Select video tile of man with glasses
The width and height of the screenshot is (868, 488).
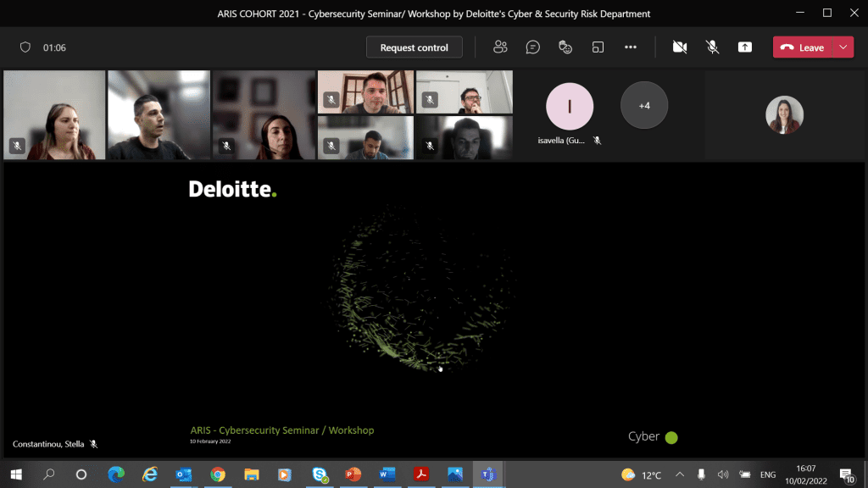tap(464, 91)
